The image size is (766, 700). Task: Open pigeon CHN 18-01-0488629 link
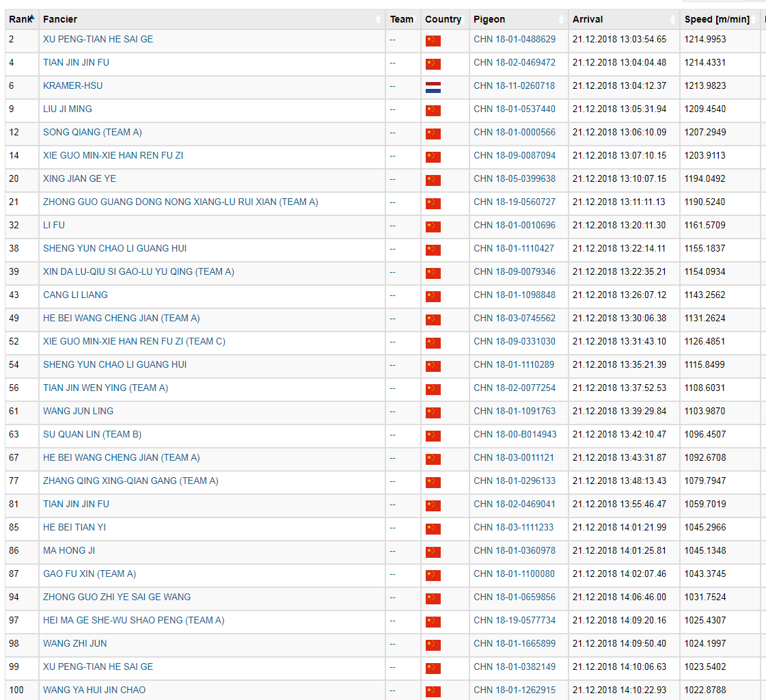coord(515,39)
